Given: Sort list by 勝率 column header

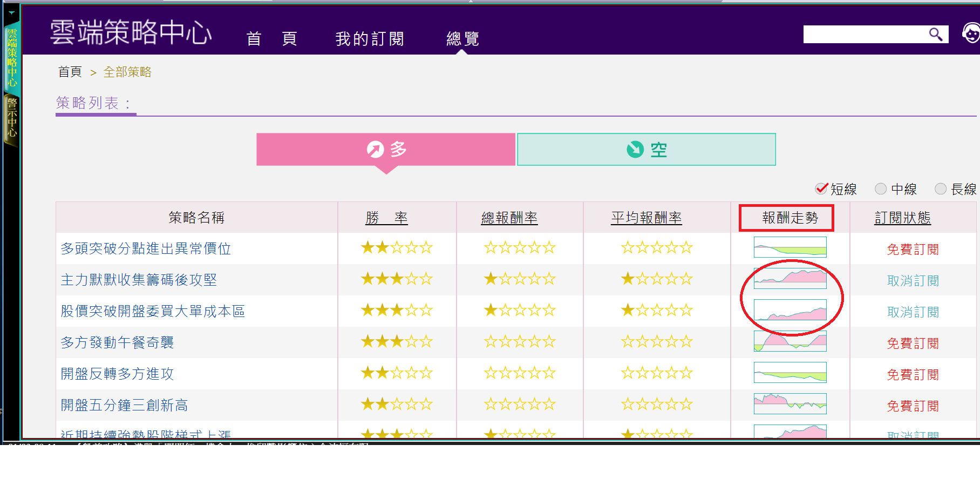Looking at the screenshot, I should [386, 218].
